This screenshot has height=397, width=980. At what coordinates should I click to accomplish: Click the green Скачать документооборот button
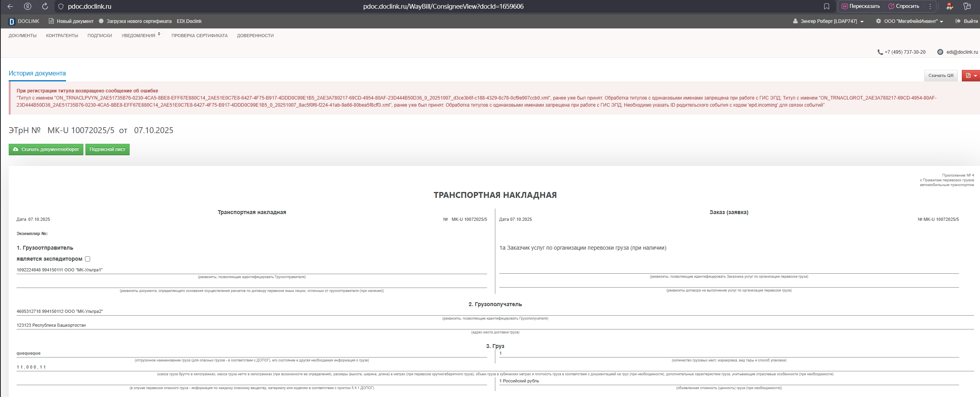coord(46,149)
